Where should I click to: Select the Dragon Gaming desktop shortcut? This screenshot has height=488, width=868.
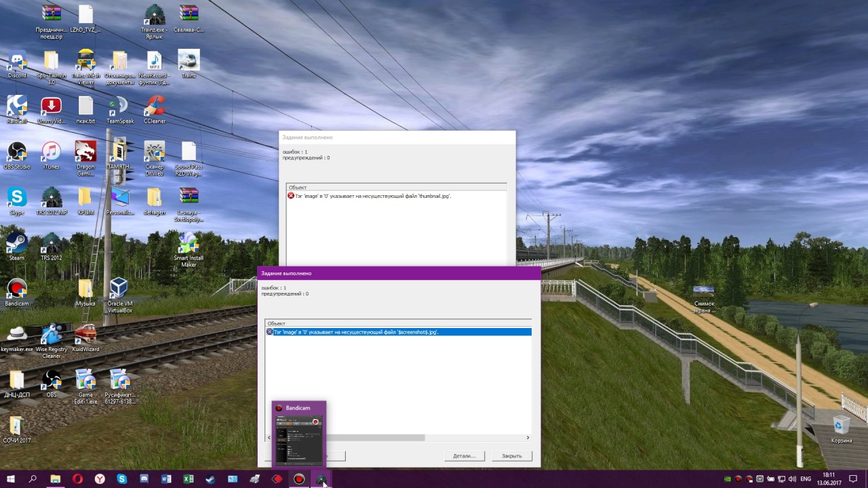pyautogui.click(x=85, y=159)
